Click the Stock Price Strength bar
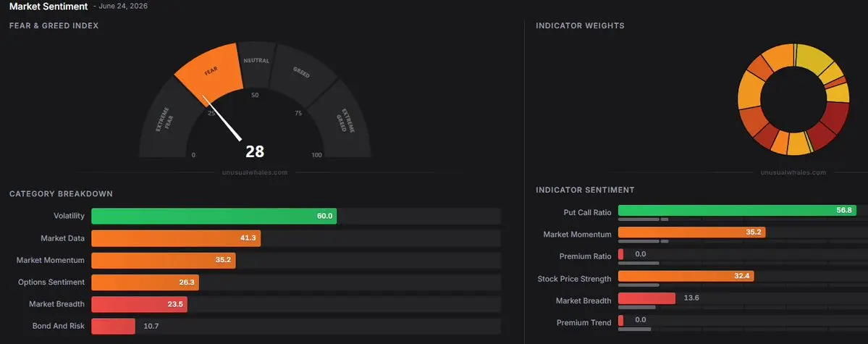The height and width of the screenshot is (344, 868). [x=686, y=276]
